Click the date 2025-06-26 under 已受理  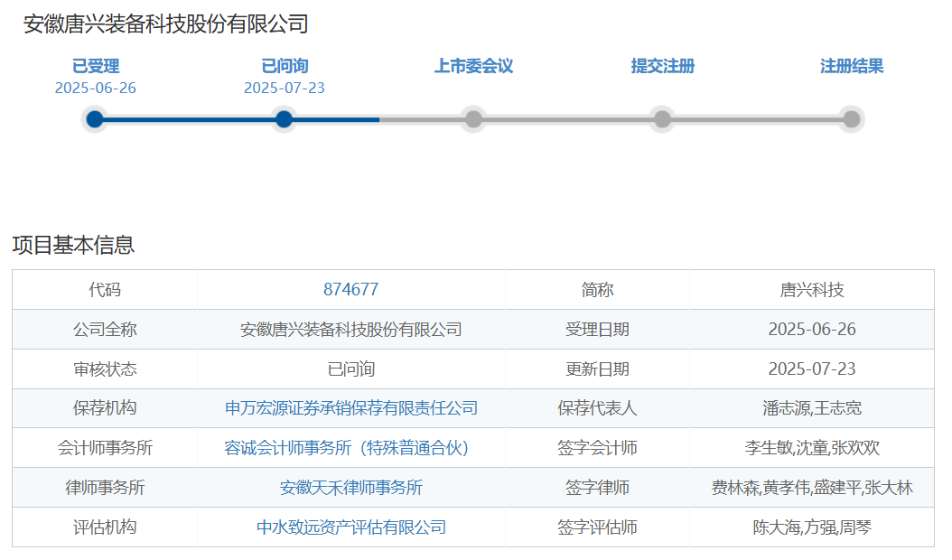click(96, 89)
